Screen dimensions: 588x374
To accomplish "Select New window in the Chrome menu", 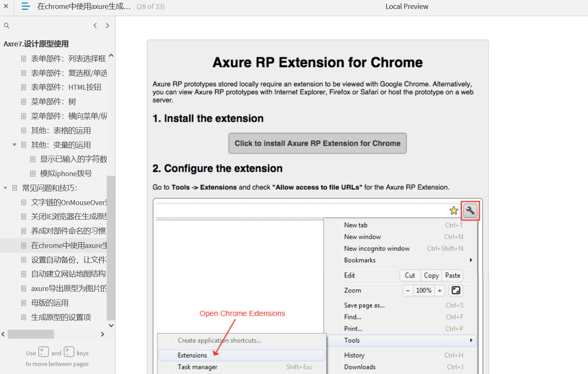I will pos(409,237).
